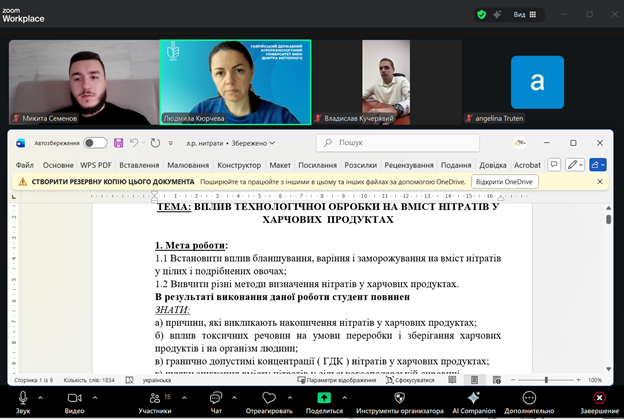Click the Завершение end meeting button
The height and width of the screenshot is (420, 625).
point(598,398)
